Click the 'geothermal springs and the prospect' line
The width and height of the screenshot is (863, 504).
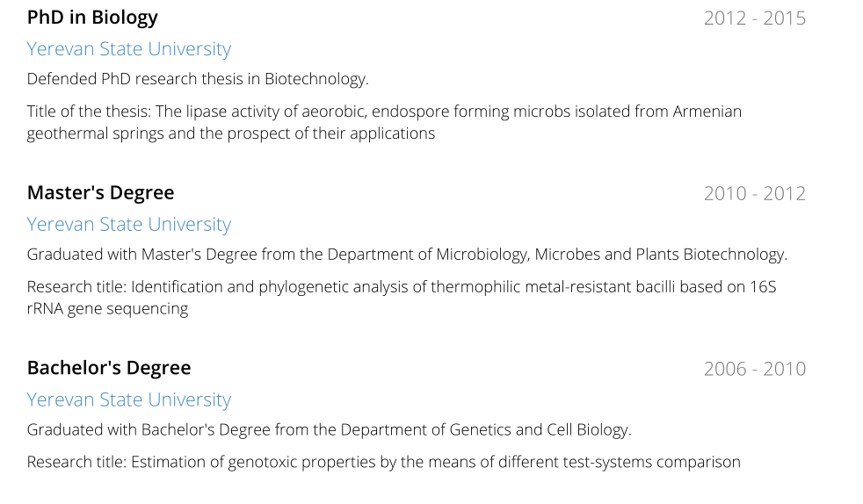(x=231, y=133)
